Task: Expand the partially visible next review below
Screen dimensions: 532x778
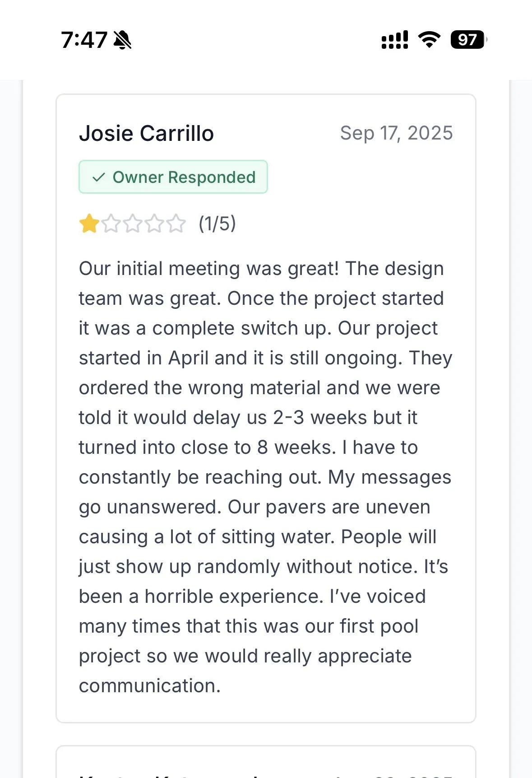Action: pos(266,763)
